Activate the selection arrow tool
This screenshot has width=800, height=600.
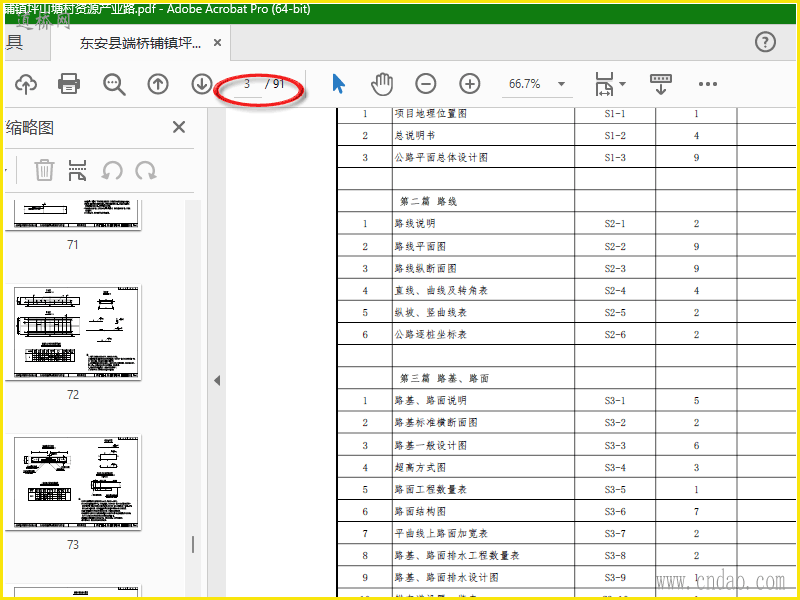(x=338, y=84)
